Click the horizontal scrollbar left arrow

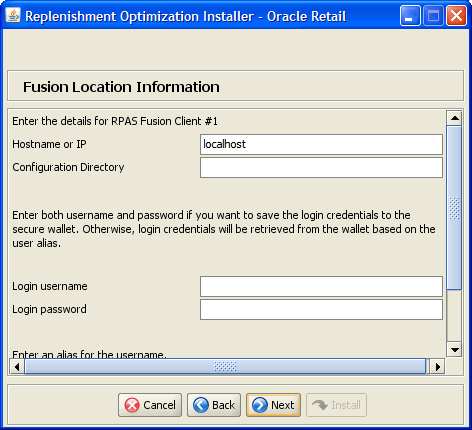pyautogui.click(x=17, y=367)
